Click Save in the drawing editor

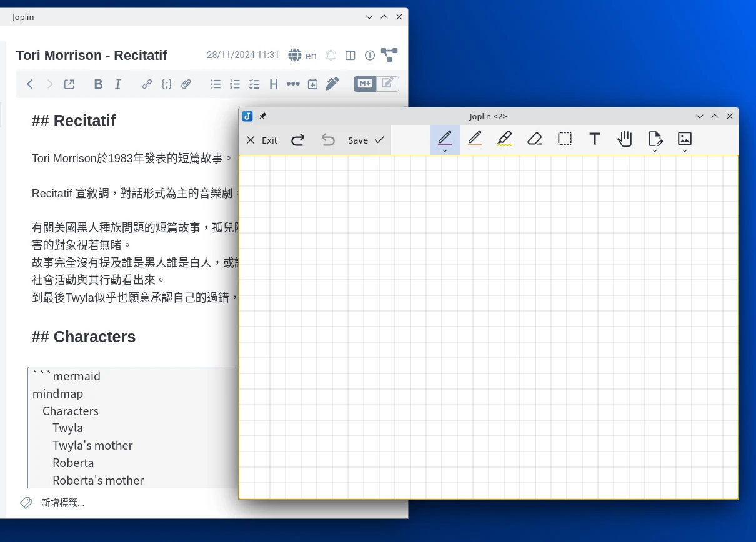pos(366,140)
